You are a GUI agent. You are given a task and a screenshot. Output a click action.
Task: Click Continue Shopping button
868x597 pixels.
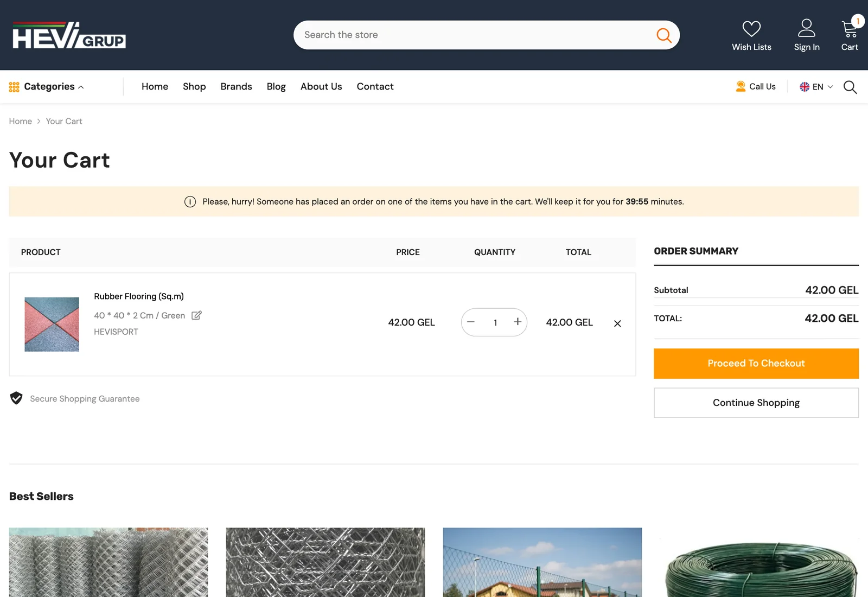pos(756,403)
